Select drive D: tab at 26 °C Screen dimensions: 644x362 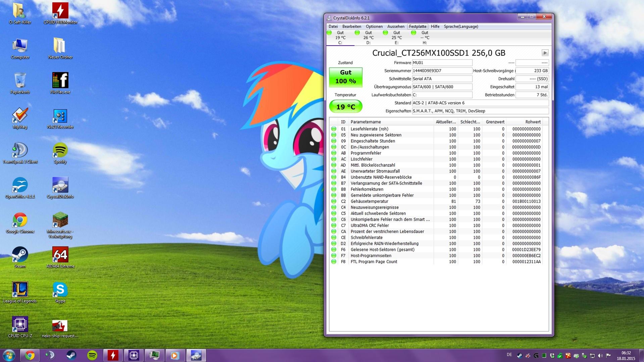pyautogui.click(x=368, y=38)
